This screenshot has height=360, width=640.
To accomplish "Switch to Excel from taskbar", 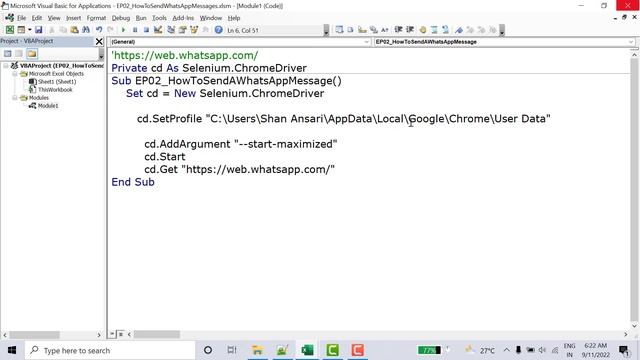I will (x=307, y=350).
